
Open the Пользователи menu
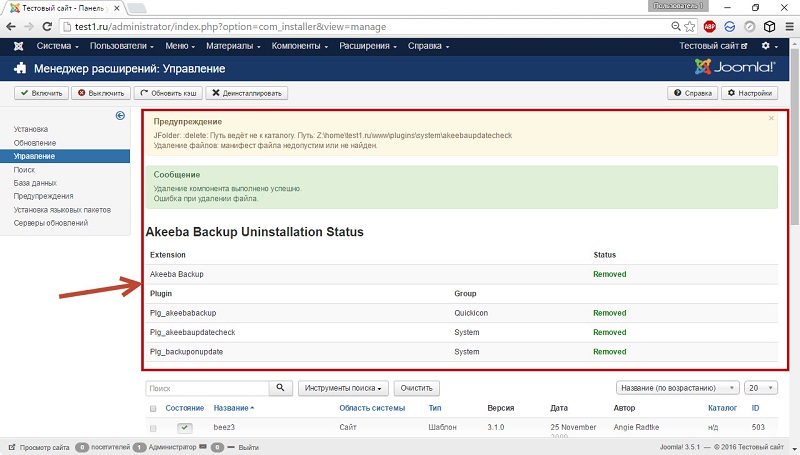121,46
